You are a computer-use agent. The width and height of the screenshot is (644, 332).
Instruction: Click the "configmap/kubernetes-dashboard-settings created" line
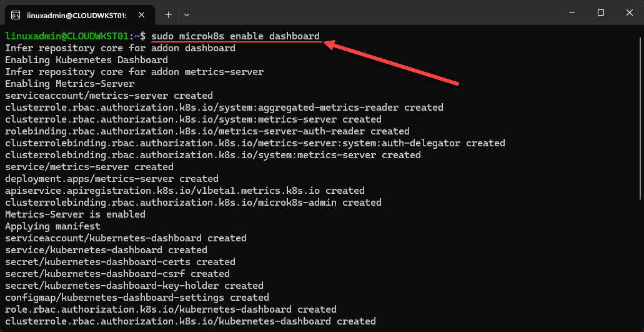coord(137,298)
